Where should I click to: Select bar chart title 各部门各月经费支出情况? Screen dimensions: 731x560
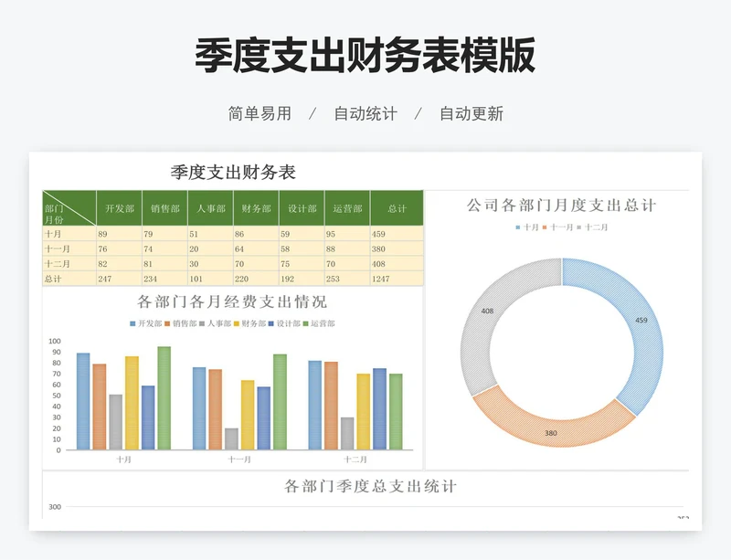click(x=232, y=301)
